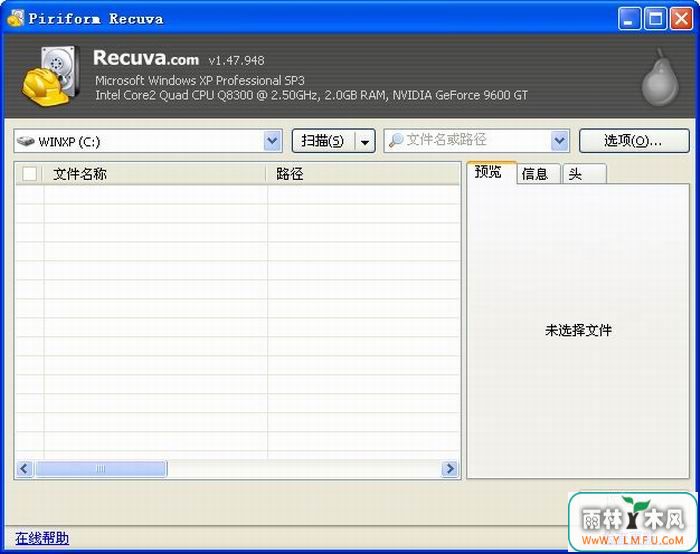700x554 pixels.
Task: Open the 在线帮助 link
Action: [x=42, y=538]
